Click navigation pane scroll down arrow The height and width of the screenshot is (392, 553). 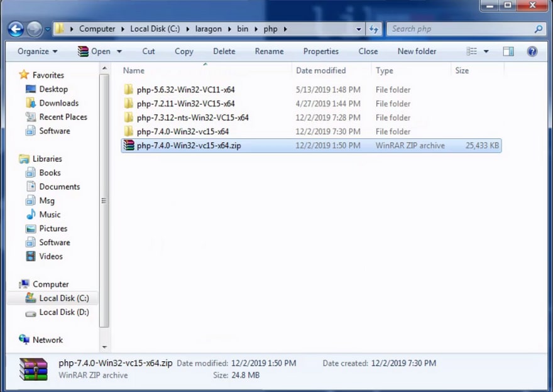(104, 347)
